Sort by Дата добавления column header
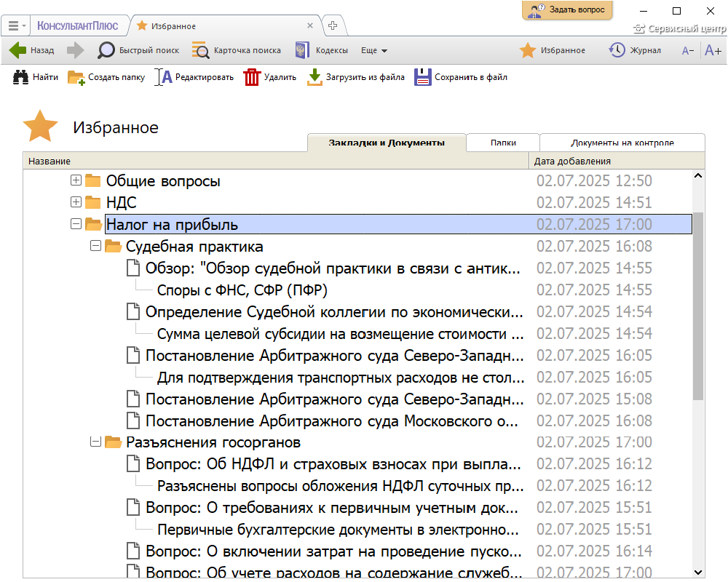 pyautogui.click(x=617, y=161)
